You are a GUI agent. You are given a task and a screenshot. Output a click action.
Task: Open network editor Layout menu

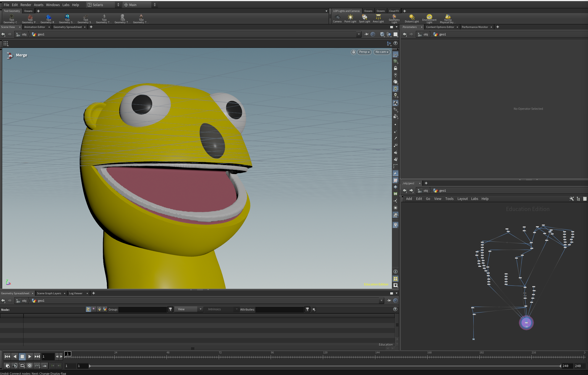tap(462, 199)
